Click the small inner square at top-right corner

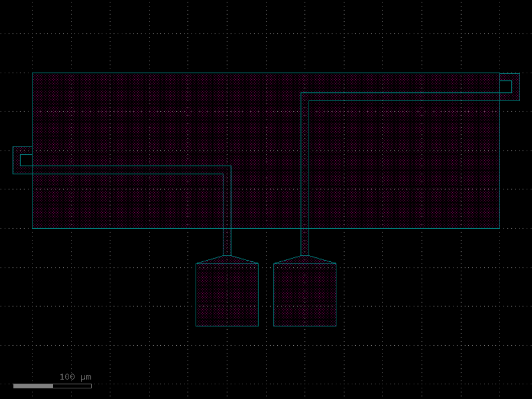(505, 86)
